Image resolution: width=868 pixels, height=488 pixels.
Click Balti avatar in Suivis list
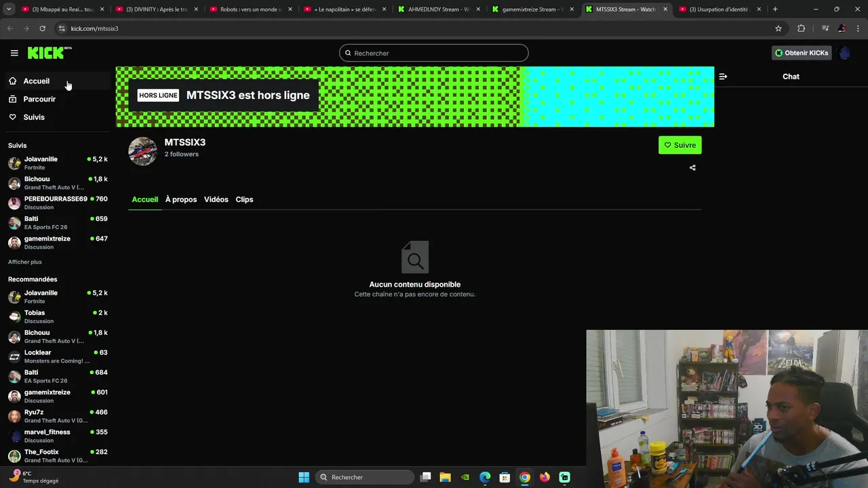(14, 223)
